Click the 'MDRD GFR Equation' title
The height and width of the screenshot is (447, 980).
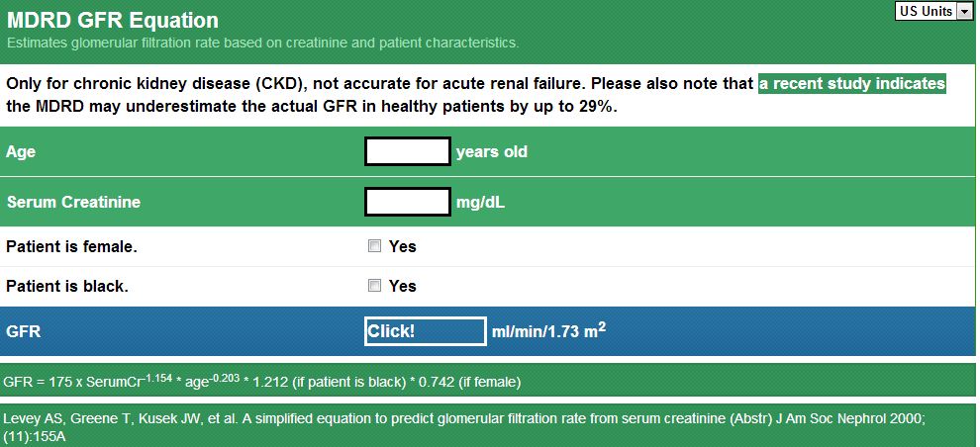click(113, 20)
